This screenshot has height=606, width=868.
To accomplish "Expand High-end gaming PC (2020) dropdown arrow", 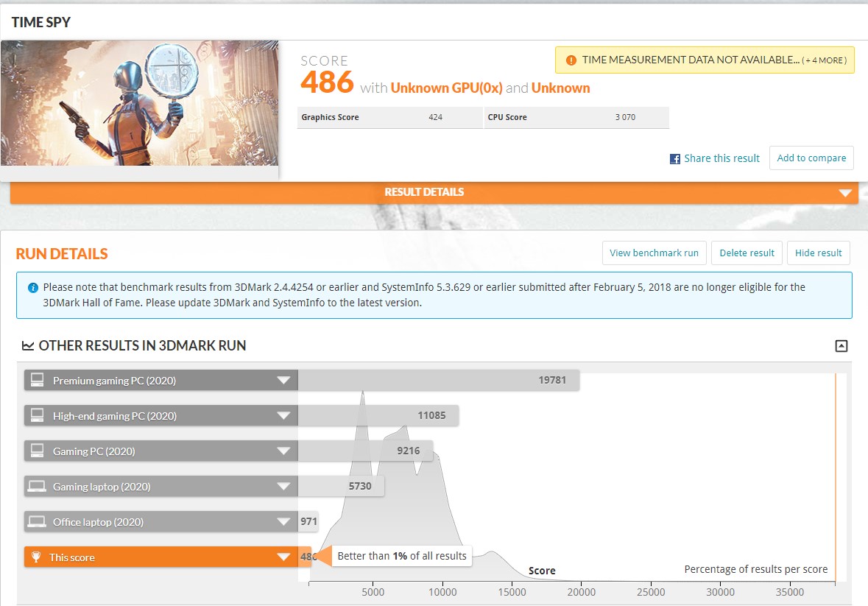I will click(x=283, y=415).
